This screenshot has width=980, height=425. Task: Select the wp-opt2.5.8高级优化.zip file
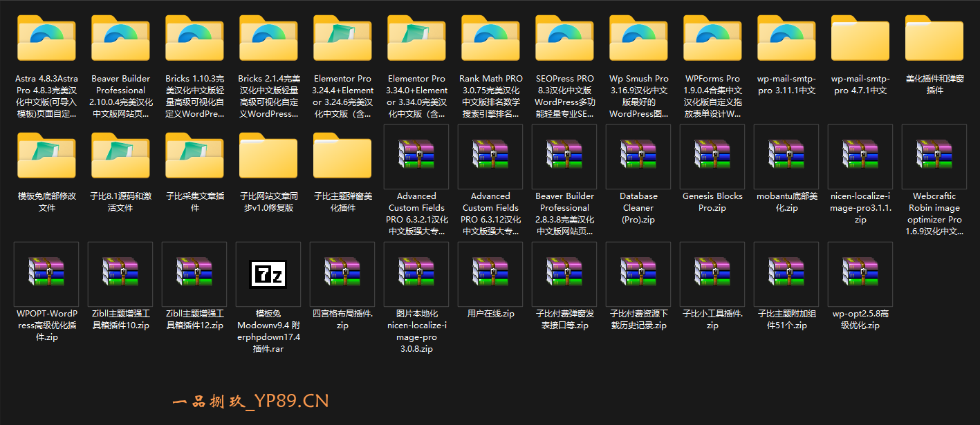tap(860, 274)
